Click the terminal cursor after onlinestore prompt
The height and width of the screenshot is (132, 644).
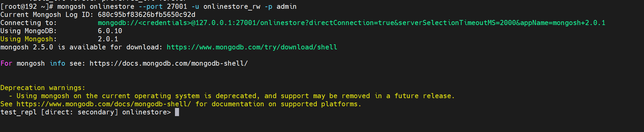(177, 112)
